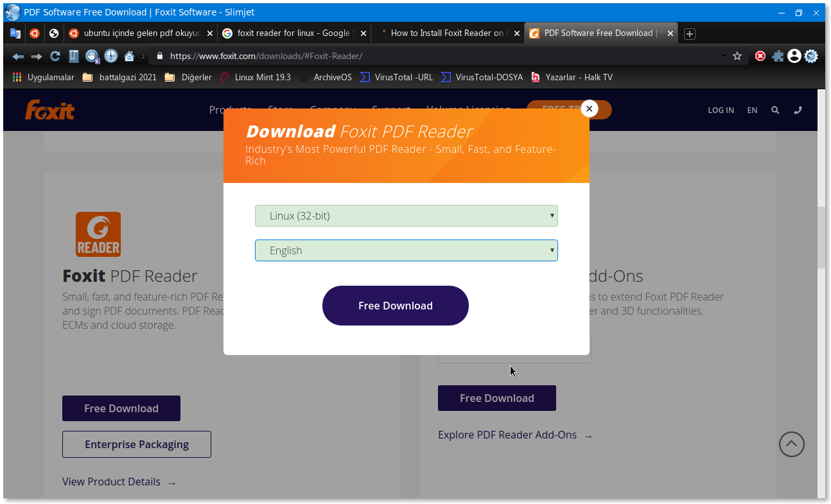Bookmark this page with the star
The height and width of the screenshot is (504, 831).
pos(737,56)
